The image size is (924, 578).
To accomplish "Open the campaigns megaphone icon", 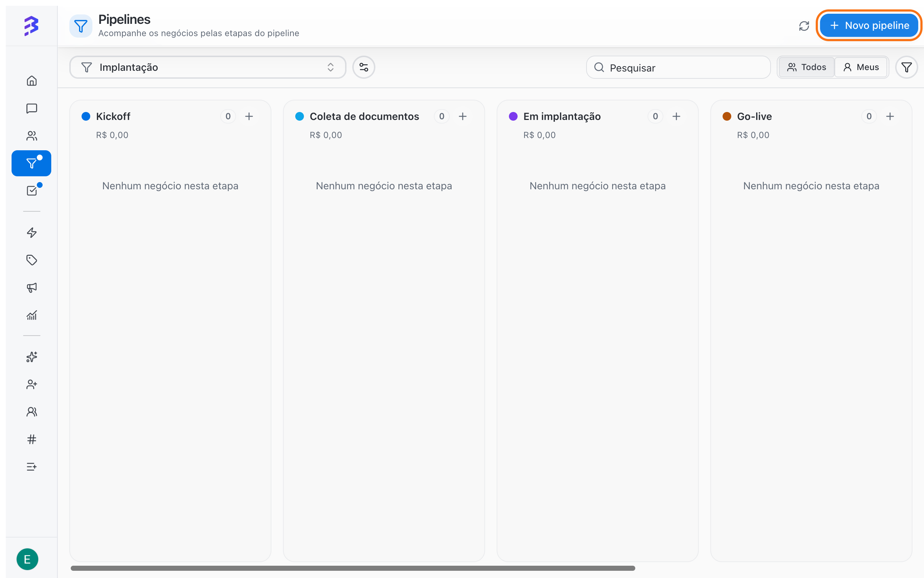I will (x=32, y=288).
